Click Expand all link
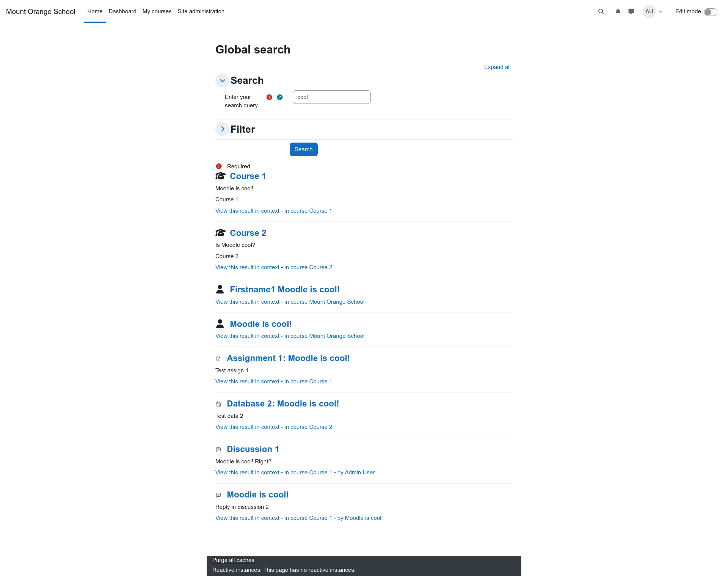Image resolution: width=728 pixels, height=576 pixels. pyautogui.click(x=497, y=67)
